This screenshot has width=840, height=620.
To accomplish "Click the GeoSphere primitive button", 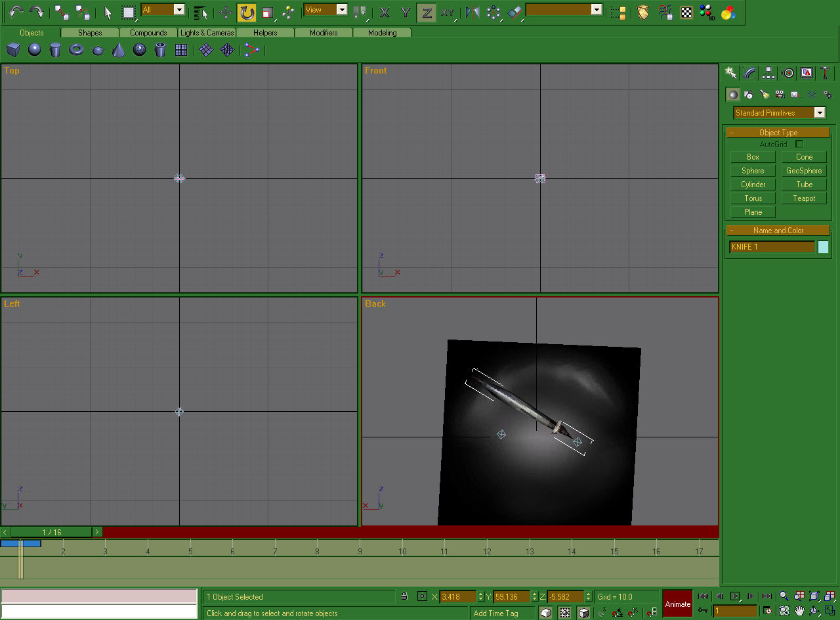I will (x=804, y=171).
